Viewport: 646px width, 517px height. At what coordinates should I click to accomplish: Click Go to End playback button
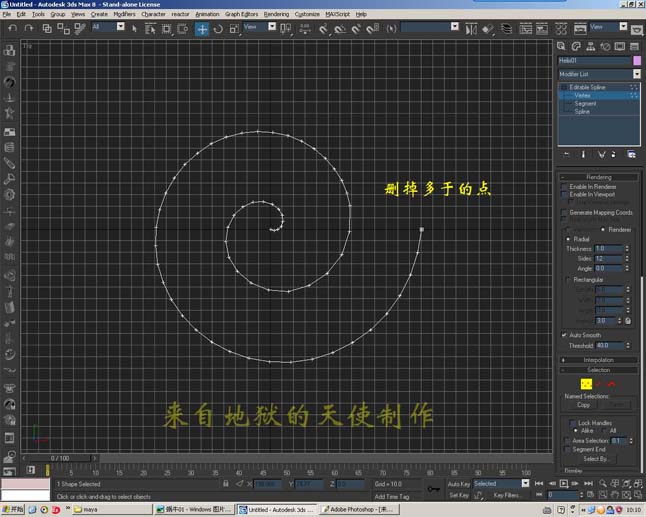point(589,483)
